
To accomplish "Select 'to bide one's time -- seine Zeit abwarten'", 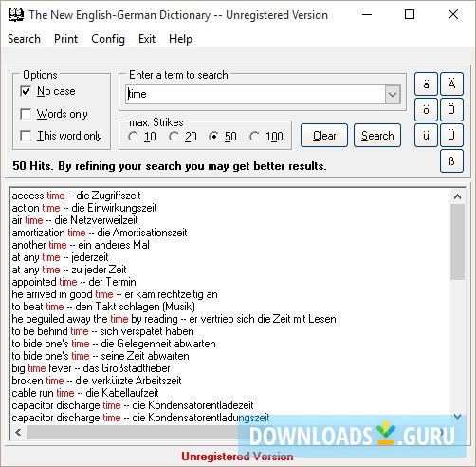I will (x=101, y=356).
